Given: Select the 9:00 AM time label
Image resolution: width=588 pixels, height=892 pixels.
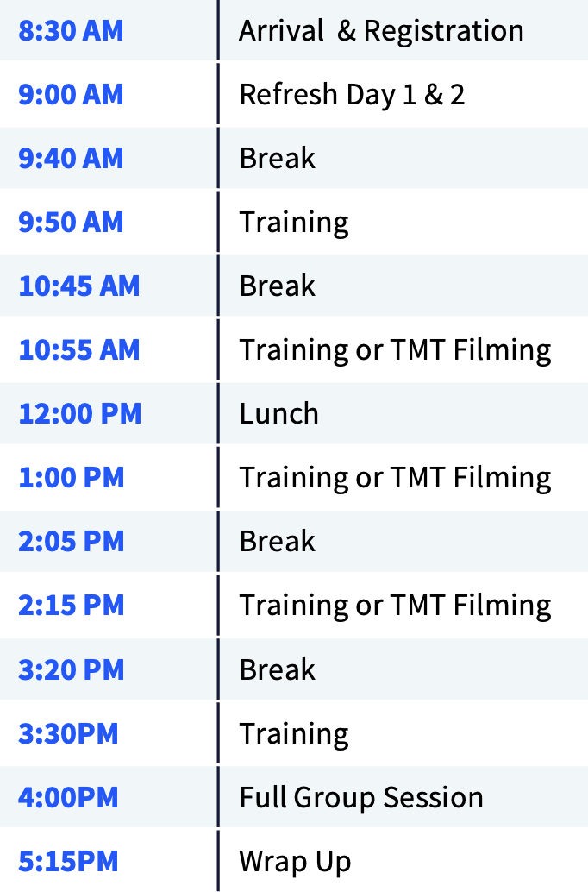Looking at the screenshot, I should coord(71,95).
